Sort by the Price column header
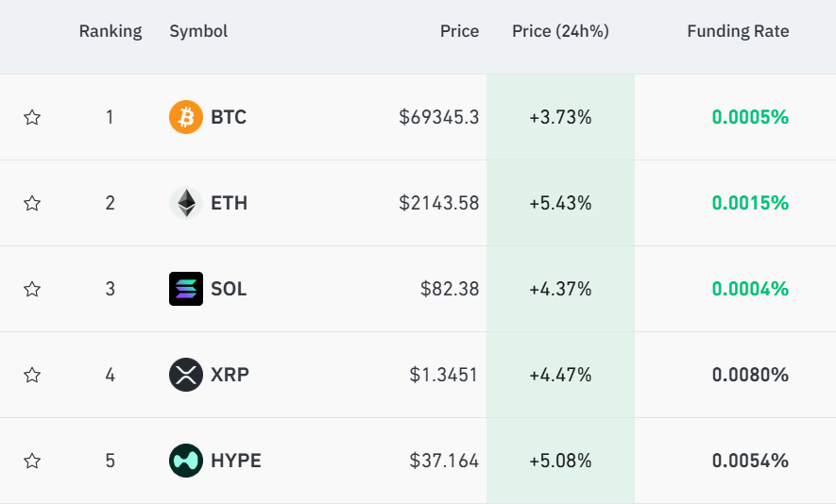The width and height of the screenshot is (836, 504). coord(459,31)
